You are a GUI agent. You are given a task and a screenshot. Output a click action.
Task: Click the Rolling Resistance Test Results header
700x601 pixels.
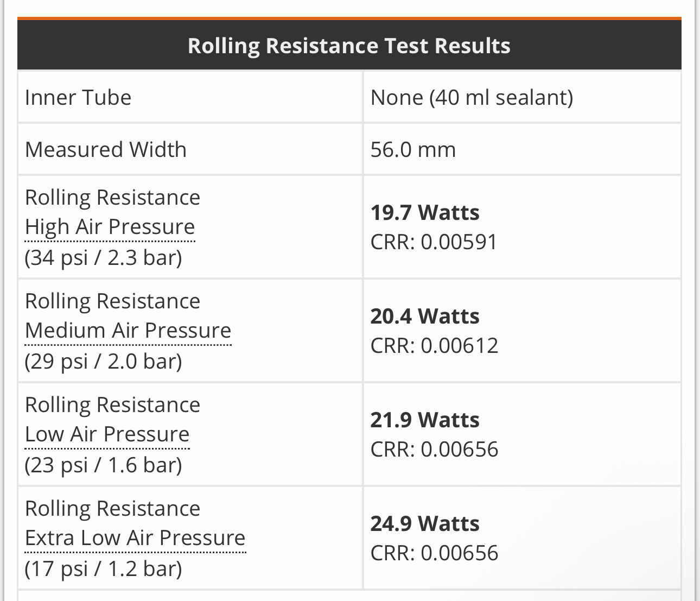click(x=349, y=46)
